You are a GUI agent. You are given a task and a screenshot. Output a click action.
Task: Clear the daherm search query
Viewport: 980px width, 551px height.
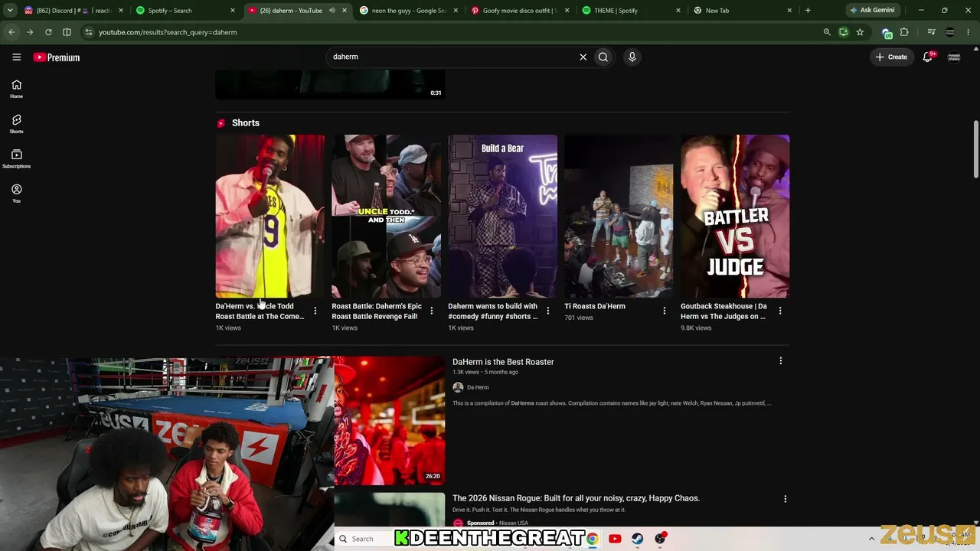(x=583, y=57)
